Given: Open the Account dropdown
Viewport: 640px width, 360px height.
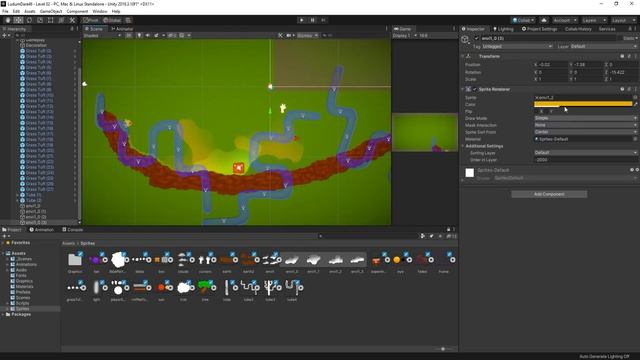Looking at the screenshot, I should [x=565, y=20].
